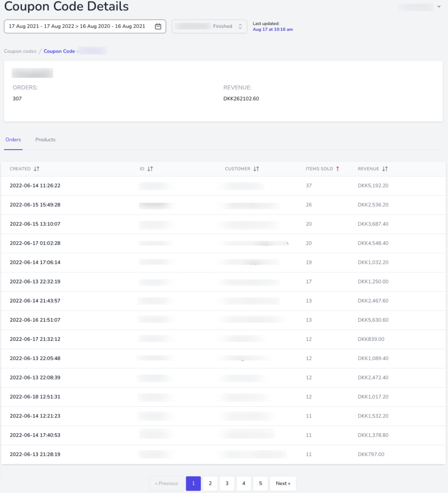Go to page 4

pyautogui.click(x=244, y=483)
